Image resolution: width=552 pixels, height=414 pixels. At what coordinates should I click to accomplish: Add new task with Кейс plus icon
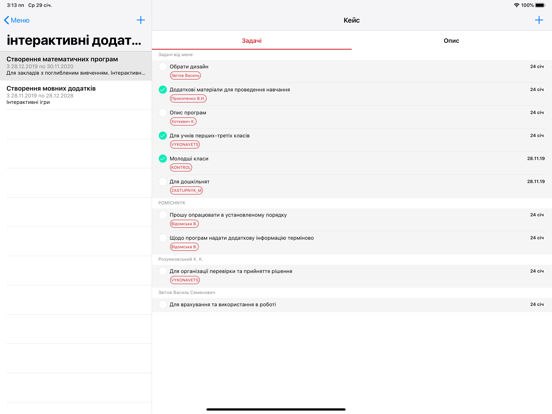click(x=539, y=20)
